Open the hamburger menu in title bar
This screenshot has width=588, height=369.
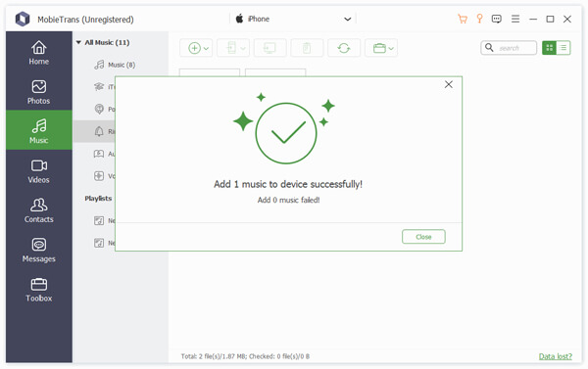point(515,19)
